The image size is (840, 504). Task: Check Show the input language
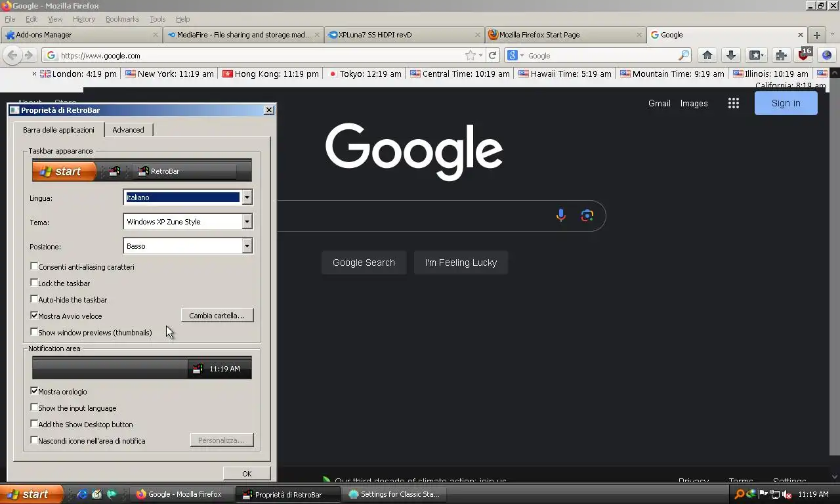34,408
